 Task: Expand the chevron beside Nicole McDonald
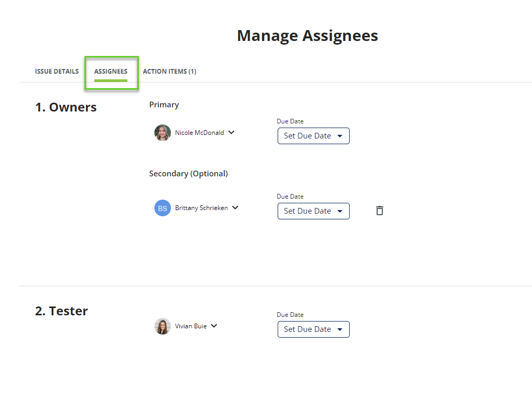tap(232, 132)
